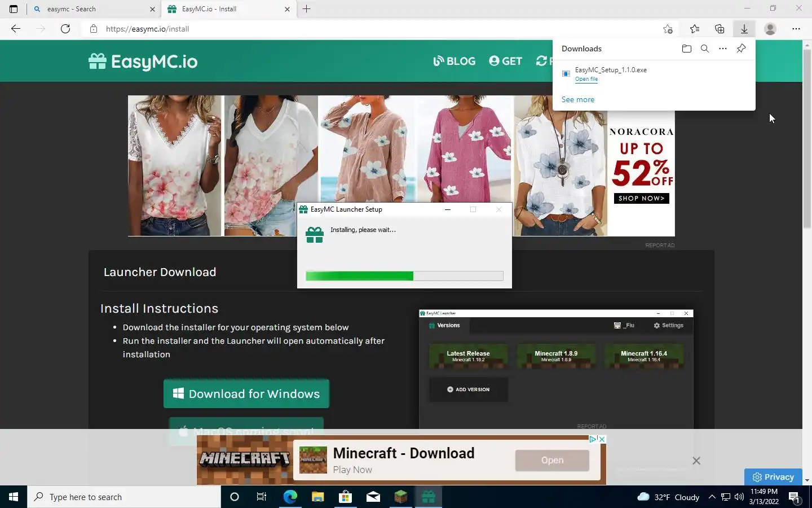Screen dimensions: 812x508
Task: Open Microsoft Store from the taskbar
Action: [x=345, y=497]
